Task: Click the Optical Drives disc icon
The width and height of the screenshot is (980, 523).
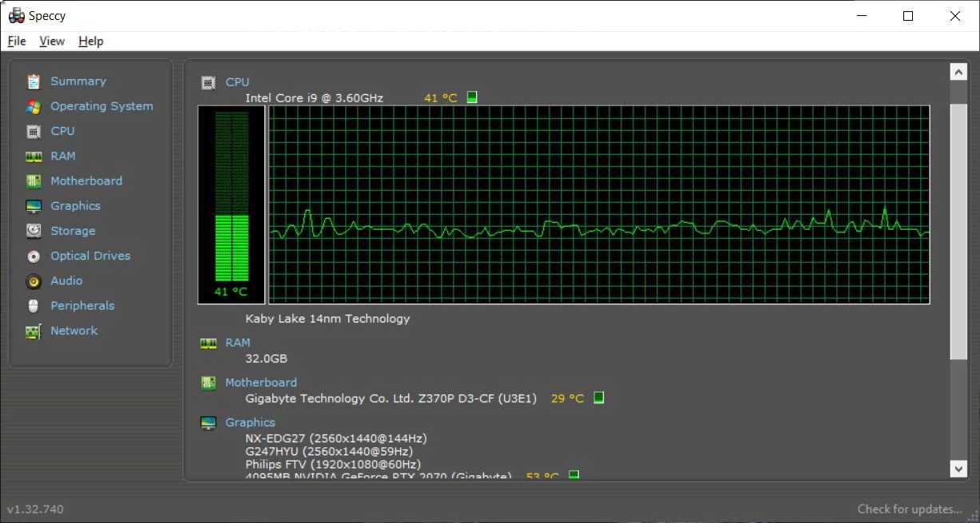Action: [34, 256]
